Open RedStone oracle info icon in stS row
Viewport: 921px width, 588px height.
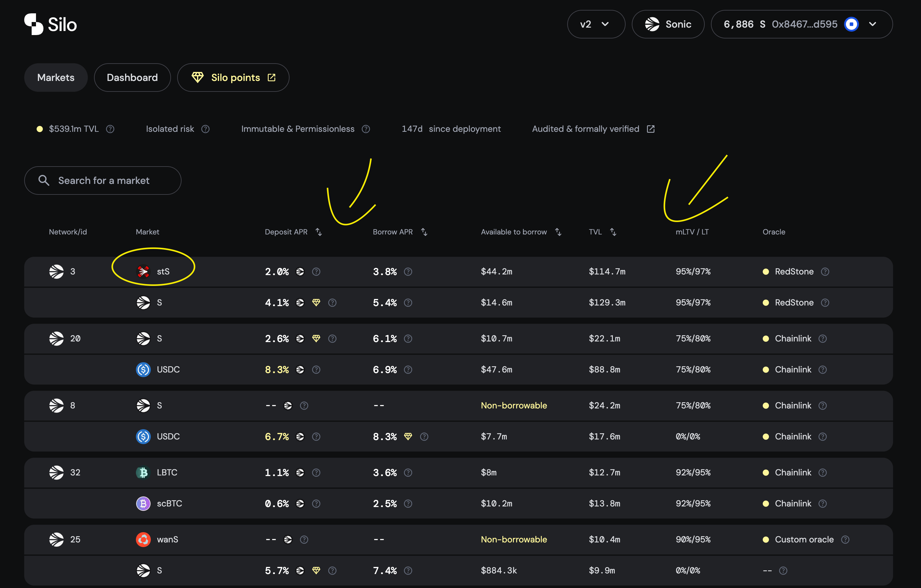825,271
